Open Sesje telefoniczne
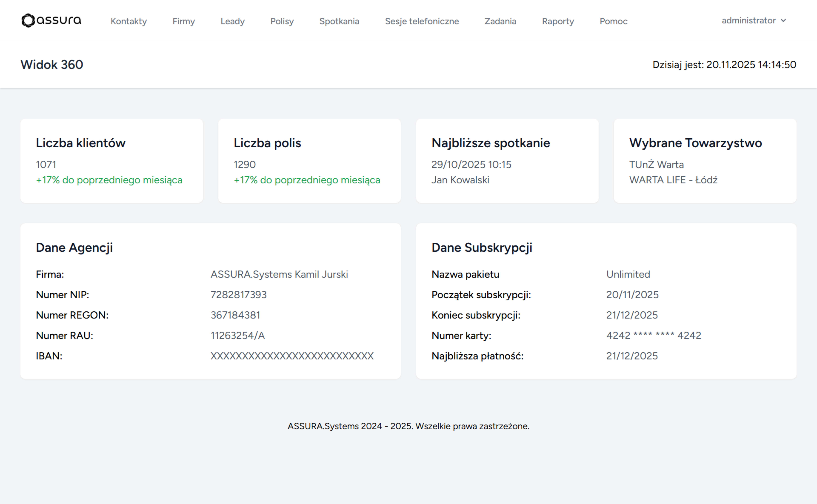 [x=422, y=21]
